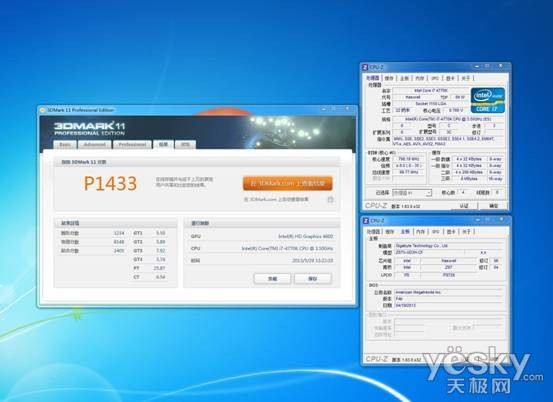The width and height of the screenshot is (553, 402).
Task: Click the Intel Core i7 logo badge
Action: point(488,100)
